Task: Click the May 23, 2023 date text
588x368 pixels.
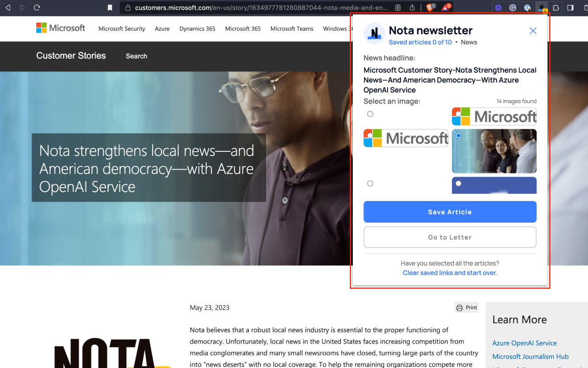Action: 209,308
